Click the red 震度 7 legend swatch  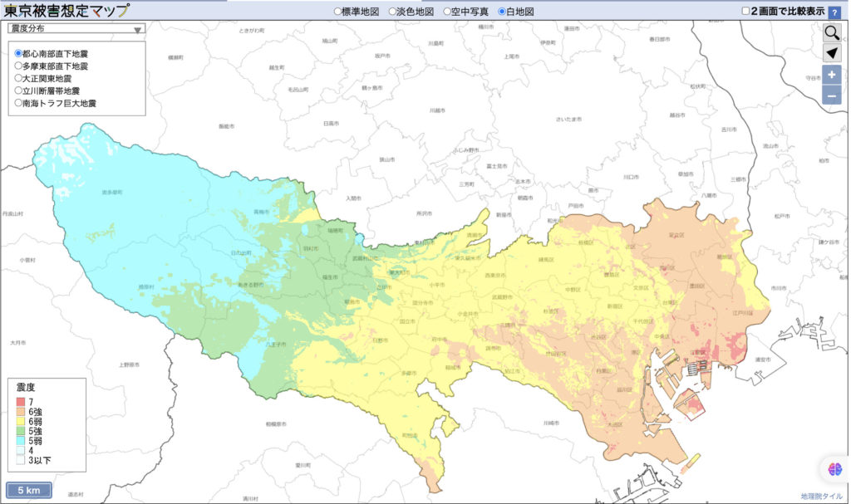coord(20,402)
